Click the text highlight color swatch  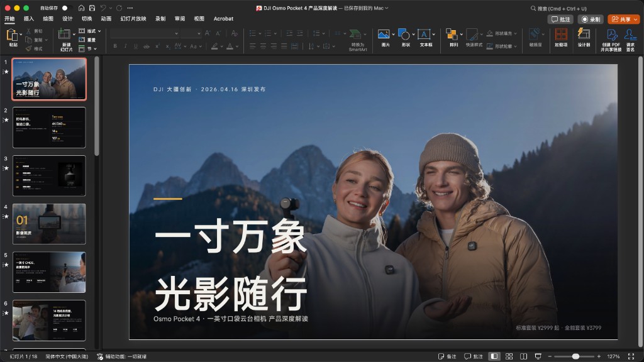tap(214, 47)
